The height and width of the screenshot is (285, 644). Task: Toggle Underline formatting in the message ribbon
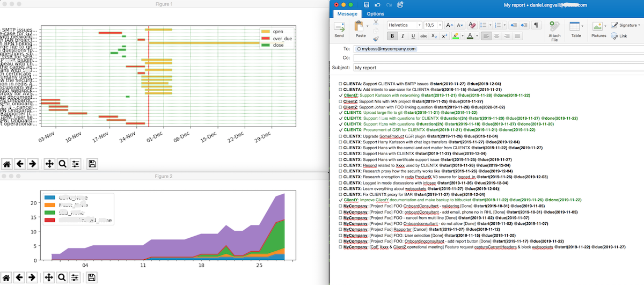pyautogui.click(x=412, y=36)
